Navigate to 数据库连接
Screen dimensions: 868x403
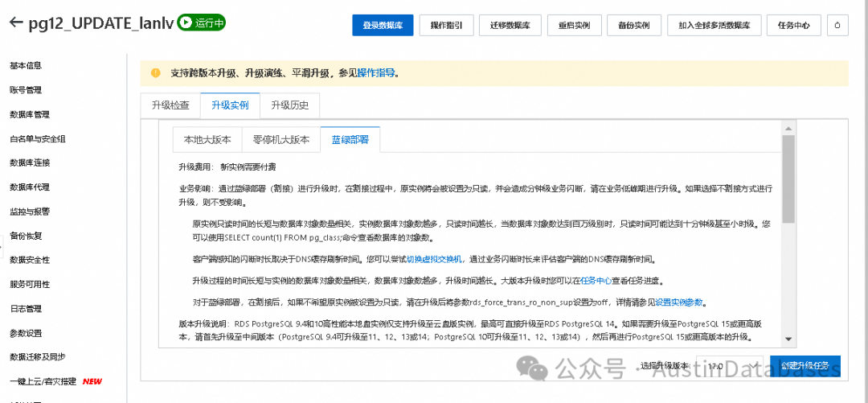click(30, 162)
